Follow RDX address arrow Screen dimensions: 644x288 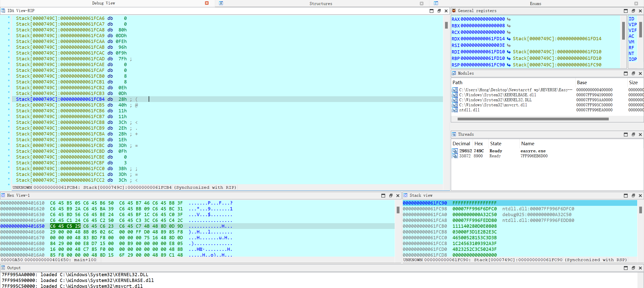[x=509, y=39]
